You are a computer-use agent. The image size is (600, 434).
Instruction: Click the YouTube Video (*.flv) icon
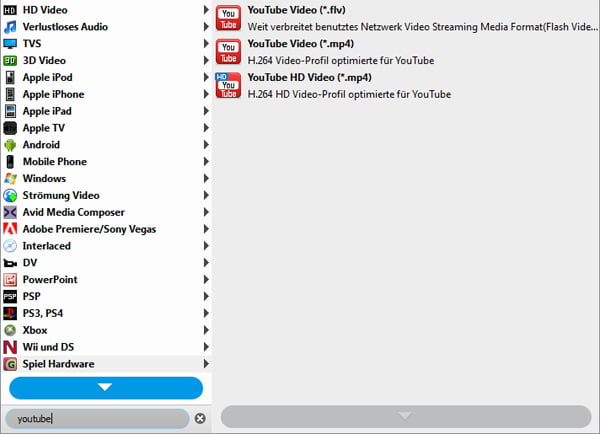tap(228, 18)
